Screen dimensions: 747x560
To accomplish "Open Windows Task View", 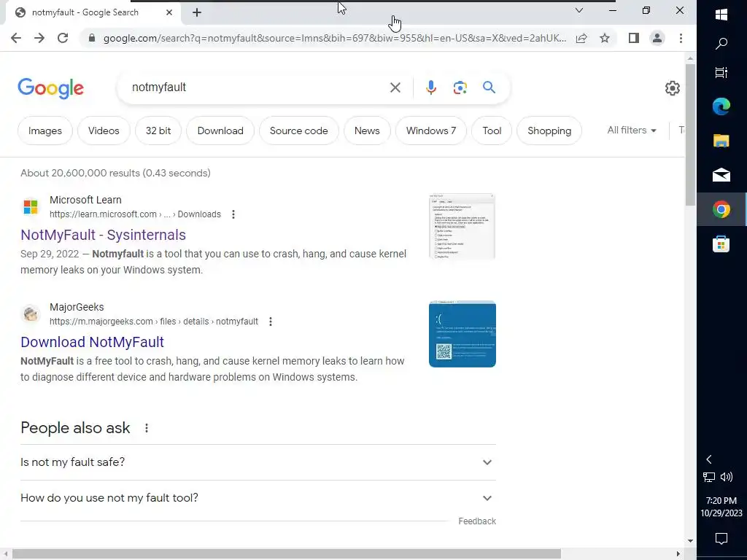I will (721, 73).
